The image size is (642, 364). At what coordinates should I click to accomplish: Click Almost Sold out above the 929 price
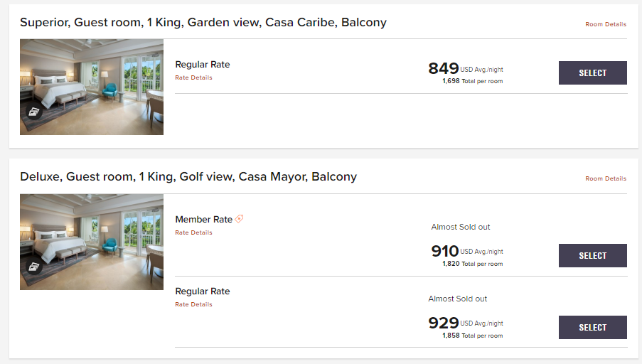(457, 299)
